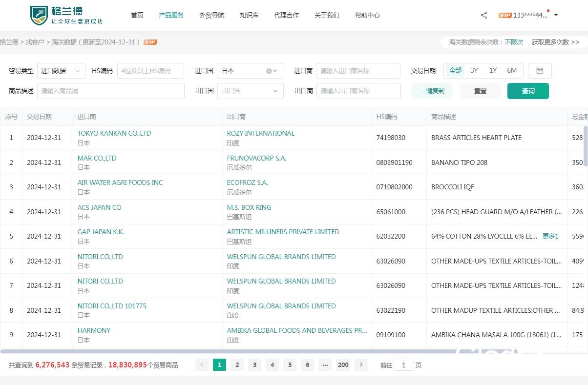Click the 重置 button

pyautogui.click(x=480, y=91)
